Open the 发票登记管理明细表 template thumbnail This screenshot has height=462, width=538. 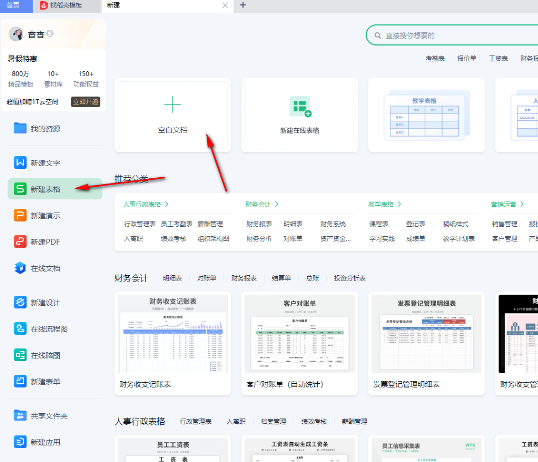click(x=426, y=334)
